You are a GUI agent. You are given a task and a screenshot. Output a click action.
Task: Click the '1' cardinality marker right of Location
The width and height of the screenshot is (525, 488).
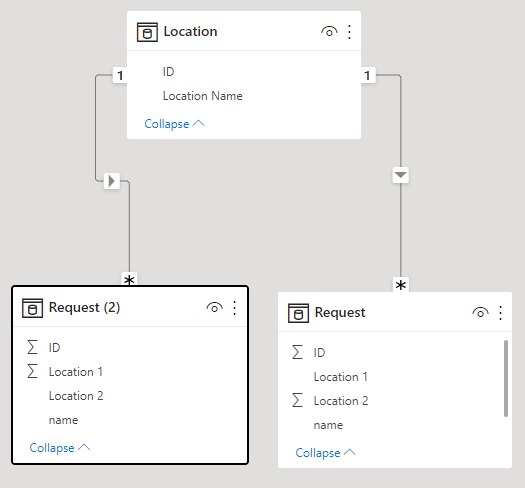368,75
